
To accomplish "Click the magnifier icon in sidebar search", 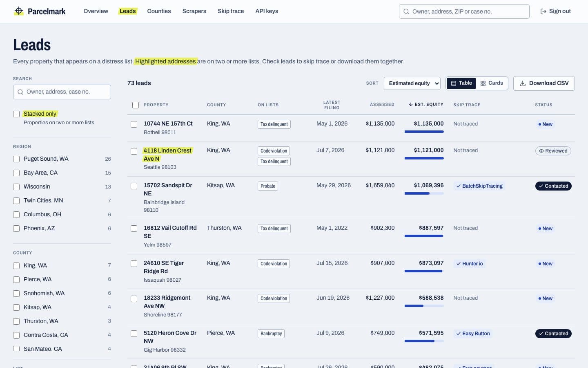I will point(20,92).
